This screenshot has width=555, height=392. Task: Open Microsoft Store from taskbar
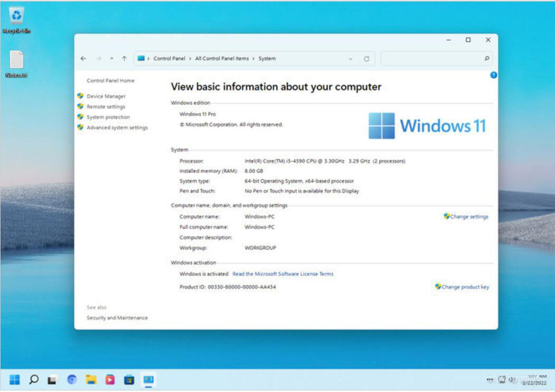click(x=129, y=380)
